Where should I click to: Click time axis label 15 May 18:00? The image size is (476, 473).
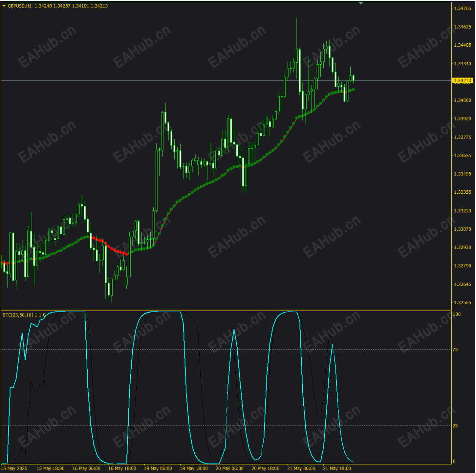point(50,468)
